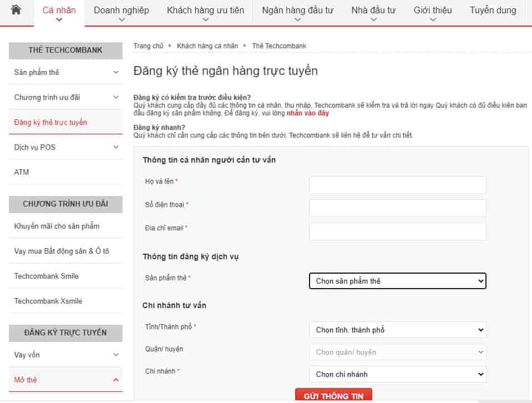Click the Mở thẻ sidebar label
The height and width of the screenshot is (403, 532).
tap(26, 380)
